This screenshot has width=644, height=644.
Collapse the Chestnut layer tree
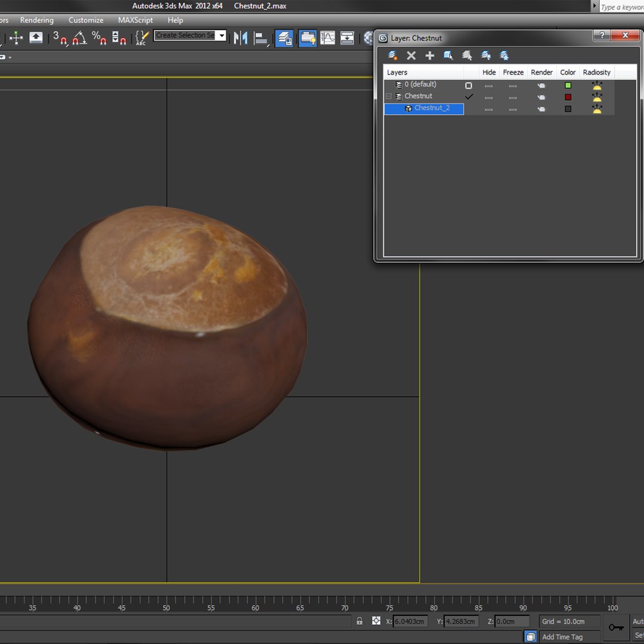[388, 97]
